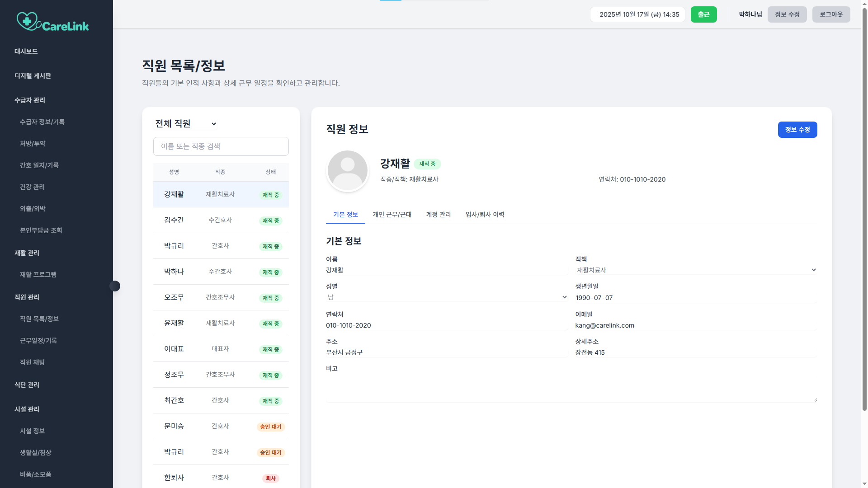Click the 비고 textarea
This screenshot has height=488, width=868.
[571, 388]
